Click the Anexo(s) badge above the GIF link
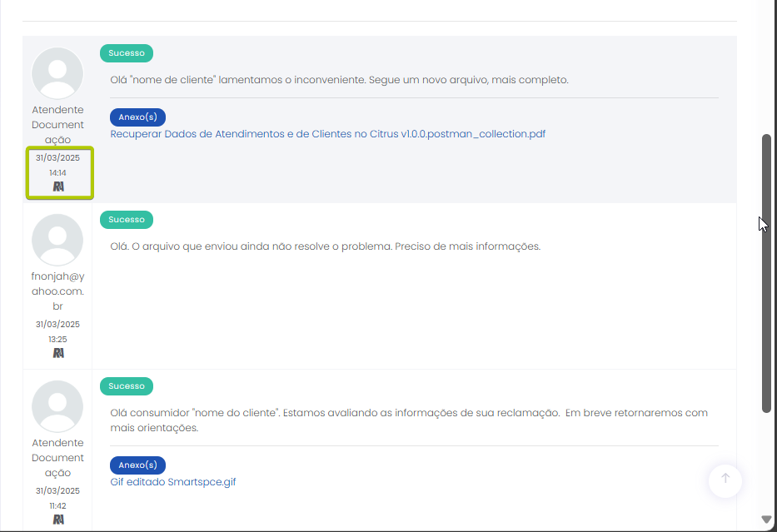Screen dimensions: 777x532 click(137, 465)
